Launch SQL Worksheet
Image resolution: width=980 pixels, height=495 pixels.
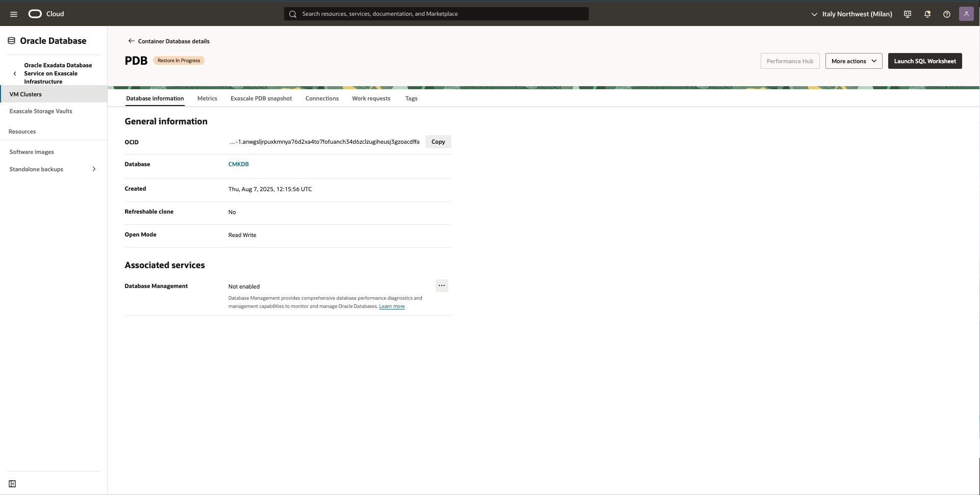point(925,61)
